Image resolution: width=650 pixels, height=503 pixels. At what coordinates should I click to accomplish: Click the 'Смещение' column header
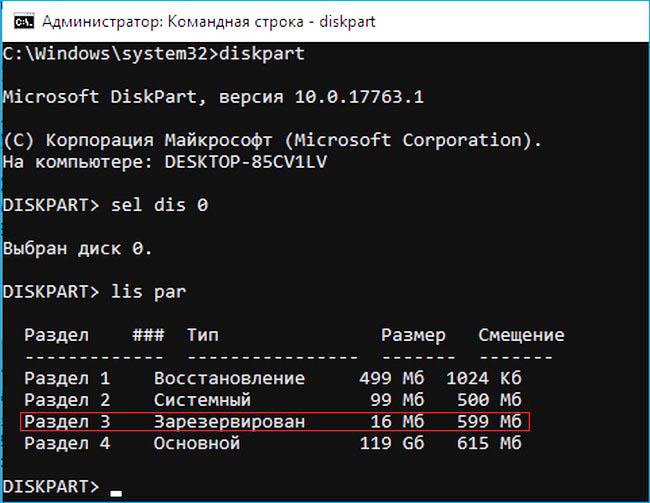point(521,335)
